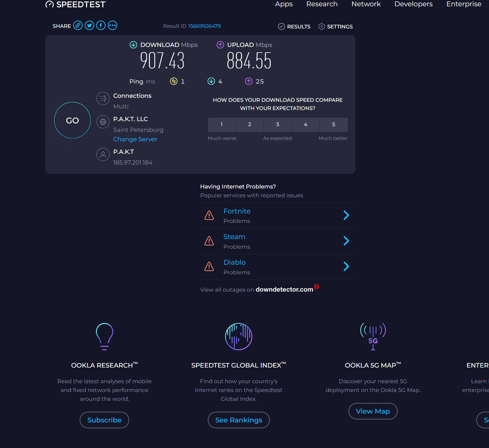Click the View Map button
The image size is (489, 448).
373,411
